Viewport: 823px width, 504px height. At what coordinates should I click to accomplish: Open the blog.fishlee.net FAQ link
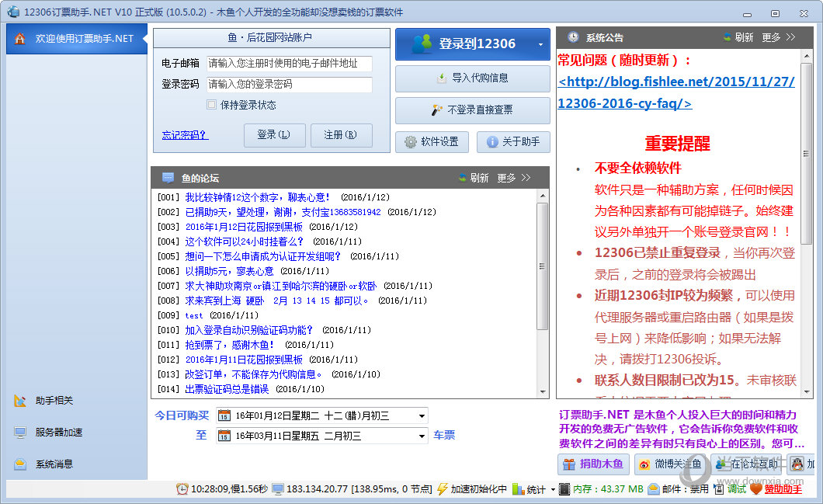[x=676, y=92]
